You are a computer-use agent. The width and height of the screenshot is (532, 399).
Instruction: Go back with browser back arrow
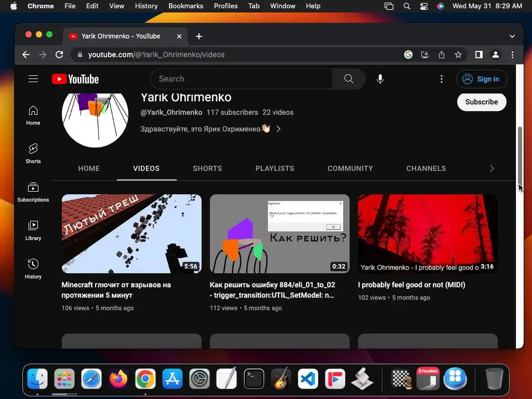click(26, 55)
